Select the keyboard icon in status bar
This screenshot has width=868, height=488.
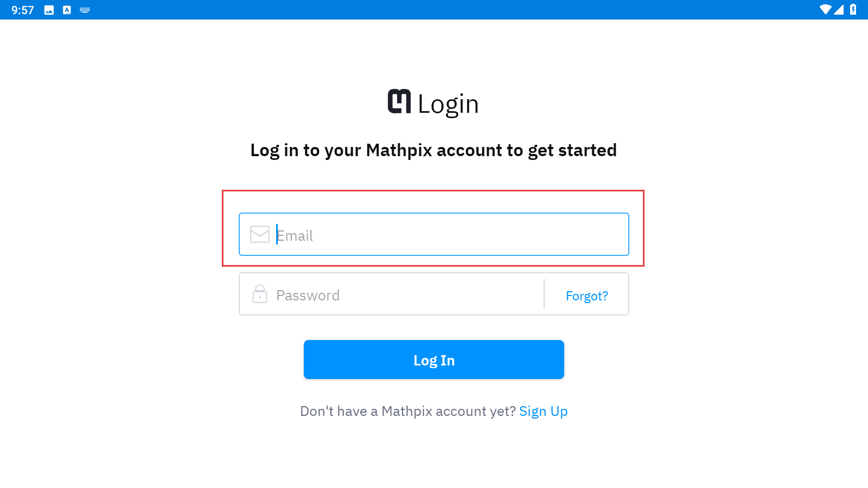85,10
